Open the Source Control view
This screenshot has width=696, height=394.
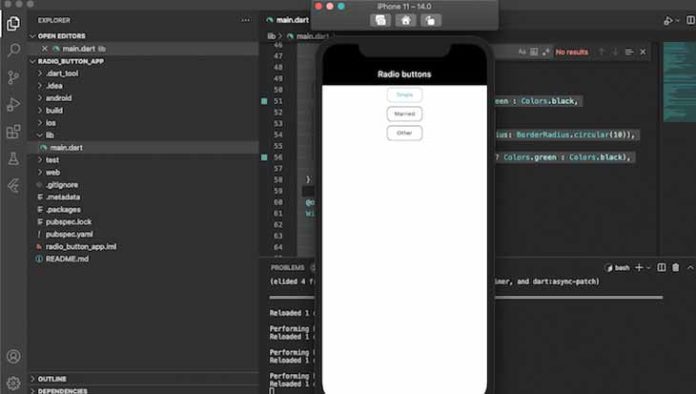click(14, 77)
